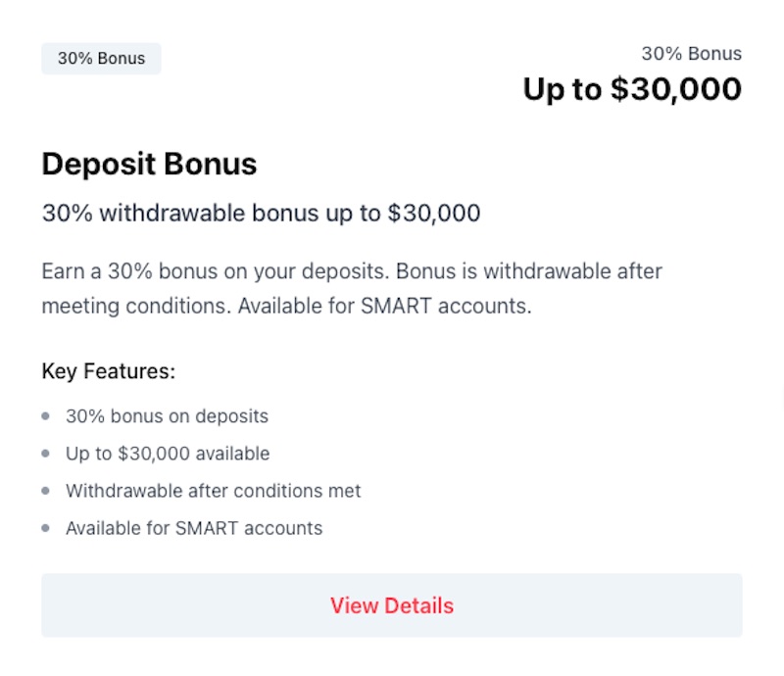Click the 30% withdrawable bonus subtitle
Viewport: 784px width, 676px height.
point(260,213)
